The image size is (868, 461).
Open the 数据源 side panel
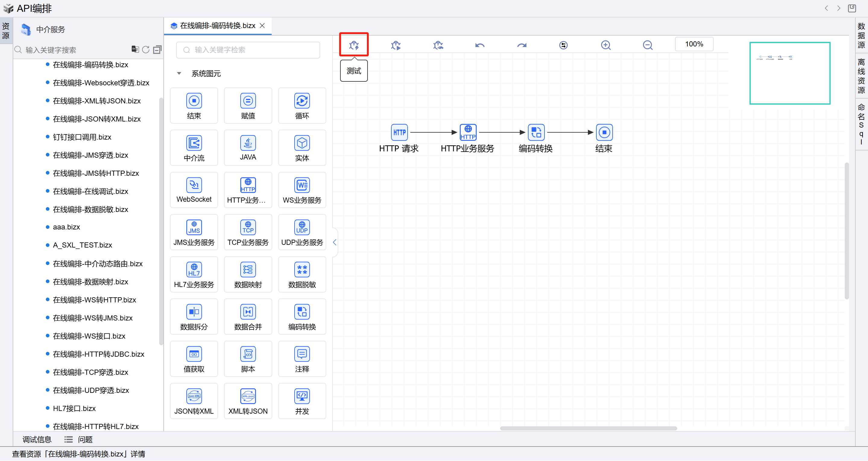coord(861,35)
